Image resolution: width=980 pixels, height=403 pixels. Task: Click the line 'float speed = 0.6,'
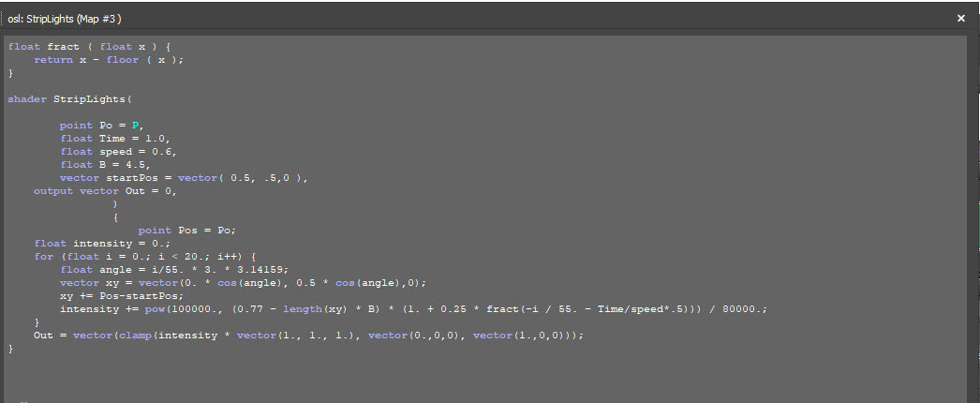point(118,152)
